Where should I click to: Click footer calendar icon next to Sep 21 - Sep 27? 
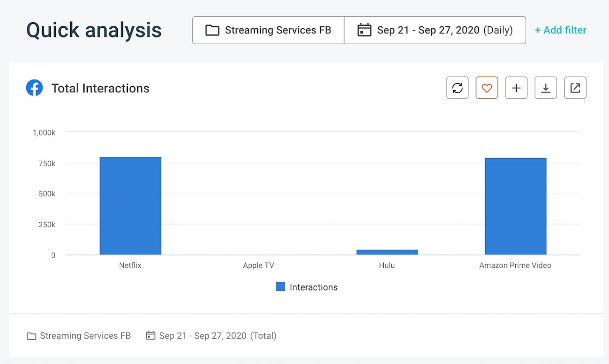150,336
